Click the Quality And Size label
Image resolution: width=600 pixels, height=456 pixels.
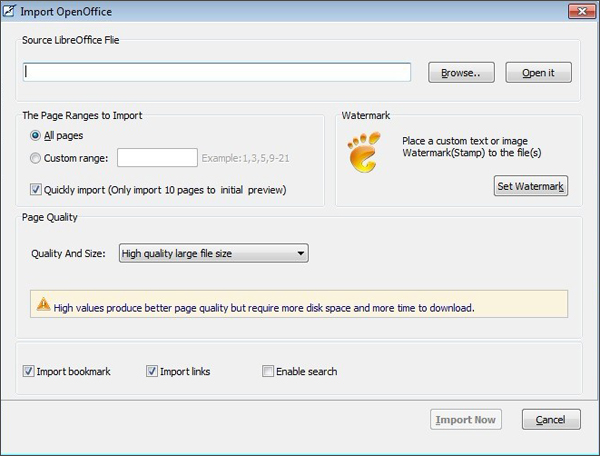(x=68, y=254)
